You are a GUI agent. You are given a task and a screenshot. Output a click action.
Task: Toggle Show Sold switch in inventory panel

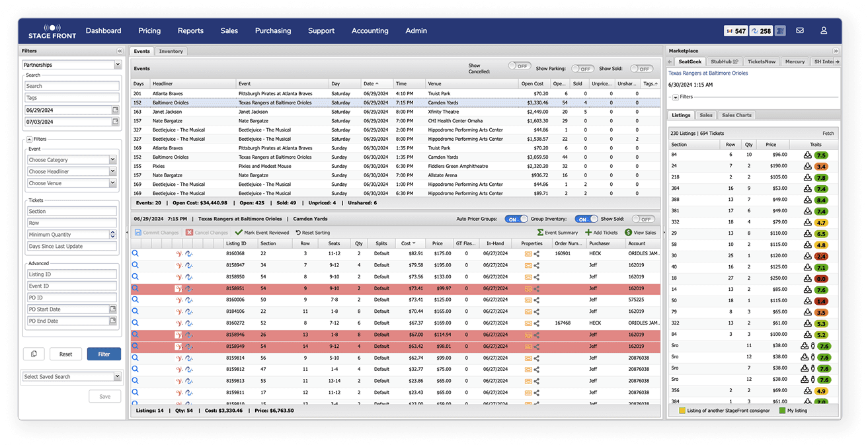[x=643, y=219]
